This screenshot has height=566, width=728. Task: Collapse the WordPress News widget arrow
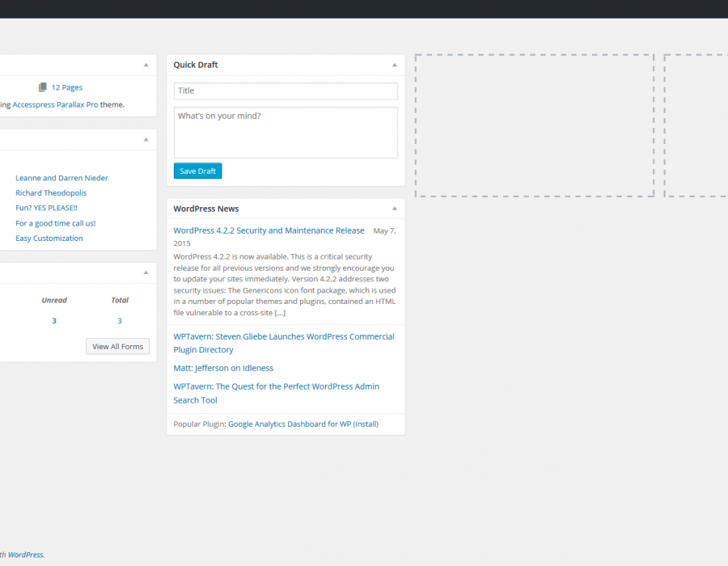[395, 209]
